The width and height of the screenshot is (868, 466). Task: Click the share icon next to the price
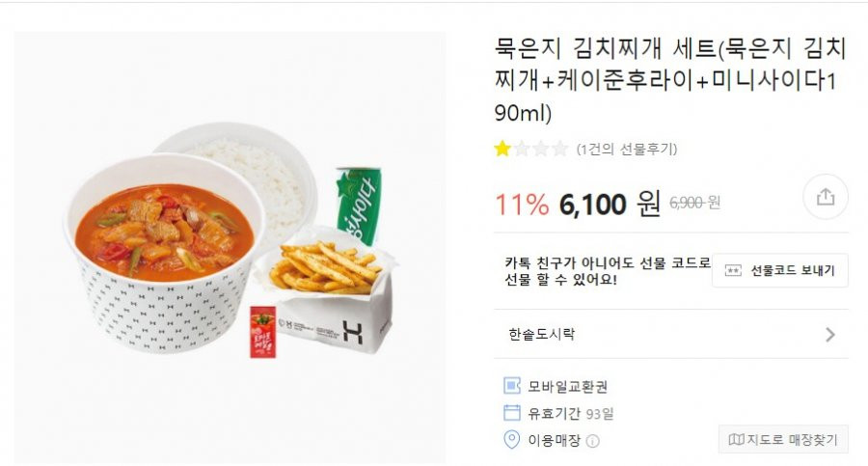[x=826, y=197]
